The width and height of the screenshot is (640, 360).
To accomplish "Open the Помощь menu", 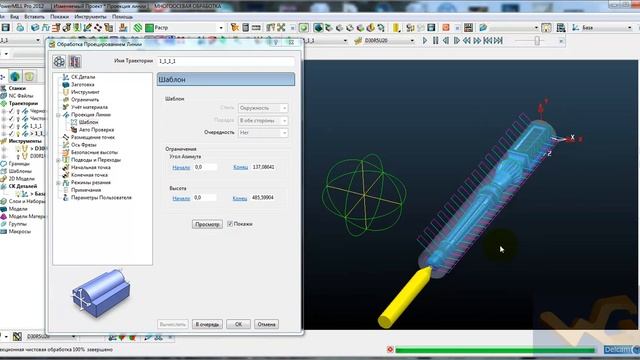I will tap(122, 17).
